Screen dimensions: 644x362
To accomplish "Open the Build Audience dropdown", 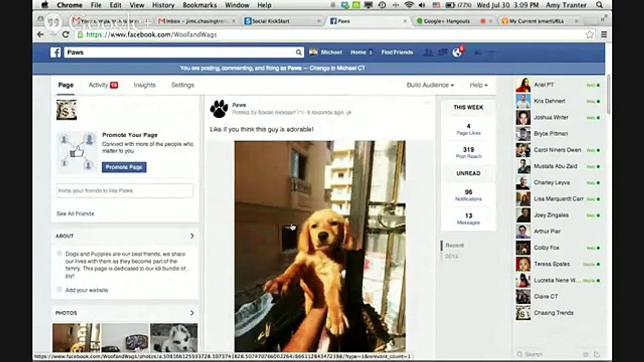I will point(430,85).
